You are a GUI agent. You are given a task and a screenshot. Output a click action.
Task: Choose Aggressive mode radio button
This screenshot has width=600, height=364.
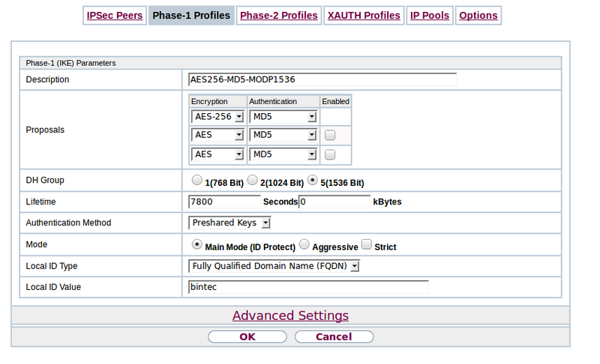304,245
